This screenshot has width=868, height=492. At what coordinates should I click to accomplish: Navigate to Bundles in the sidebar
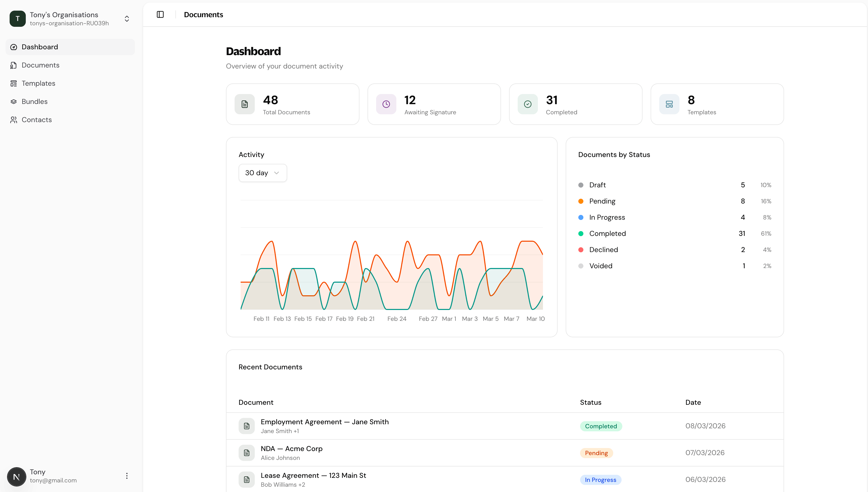(x=34, y=102)
